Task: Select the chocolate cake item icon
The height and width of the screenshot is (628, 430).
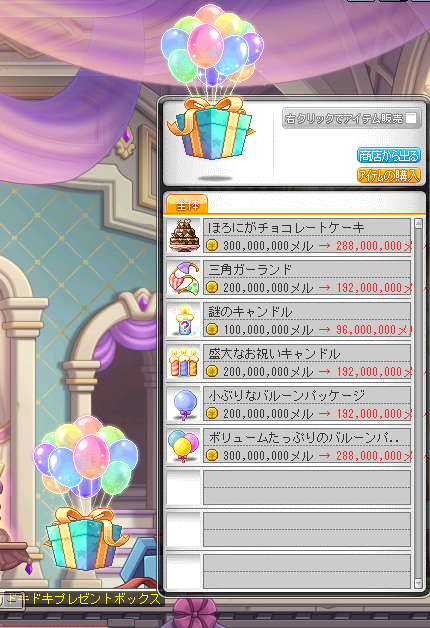Action: click(x=184, y=236)
